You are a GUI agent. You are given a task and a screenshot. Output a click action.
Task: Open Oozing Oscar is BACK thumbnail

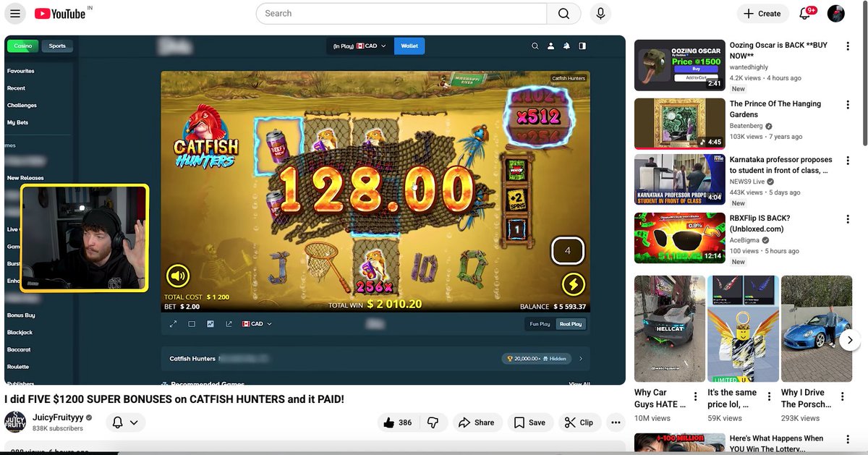click(679, 65)
